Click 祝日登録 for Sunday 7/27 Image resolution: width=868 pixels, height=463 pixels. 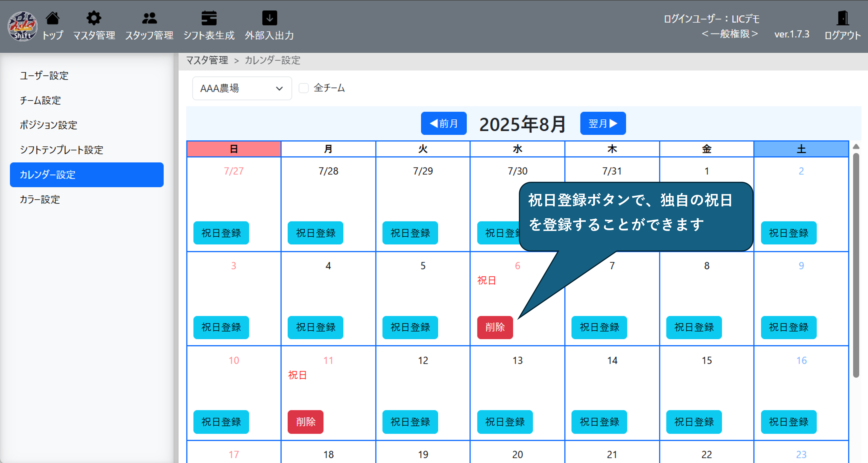pos(221,233)
